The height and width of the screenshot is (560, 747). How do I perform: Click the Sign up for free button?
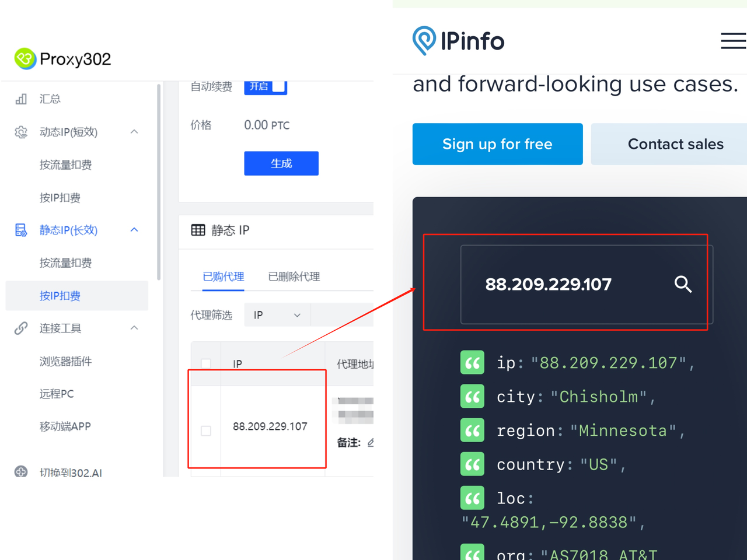coord(497,144)
